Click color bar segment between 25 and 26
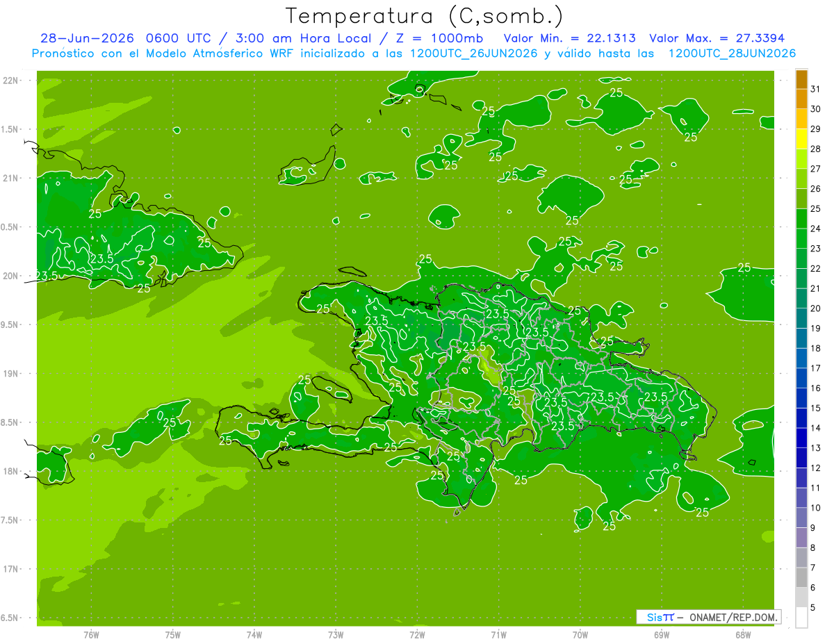The image size is (834, 644). coord(801,199)
